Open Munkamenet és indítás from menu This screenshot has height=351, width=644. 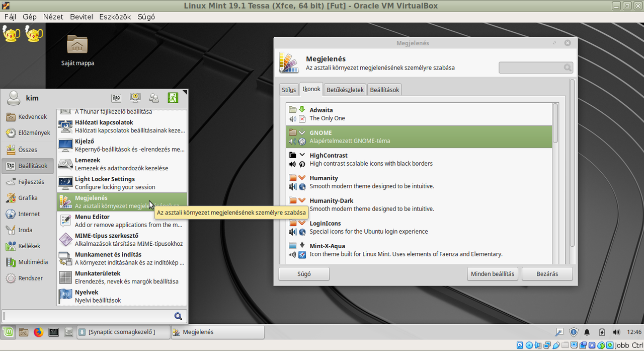[122, 258]
